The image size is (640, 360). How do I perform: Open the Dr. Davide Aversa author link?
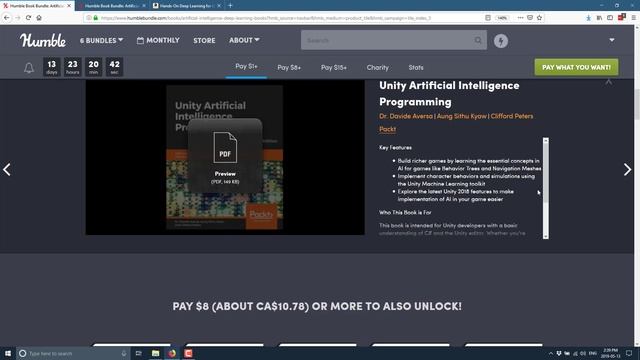click(406, 116)
